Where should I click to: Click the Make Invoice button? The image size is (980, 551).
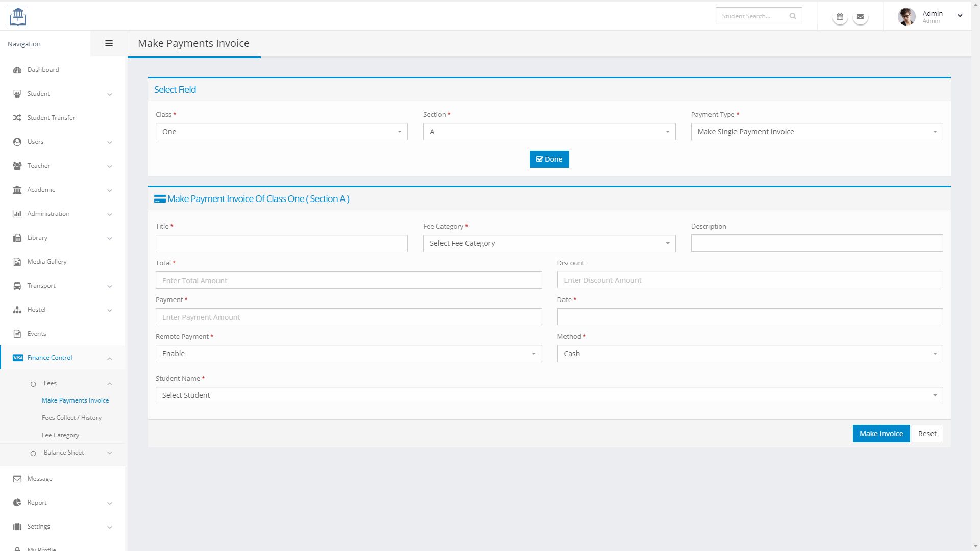[x=880, y=434]
